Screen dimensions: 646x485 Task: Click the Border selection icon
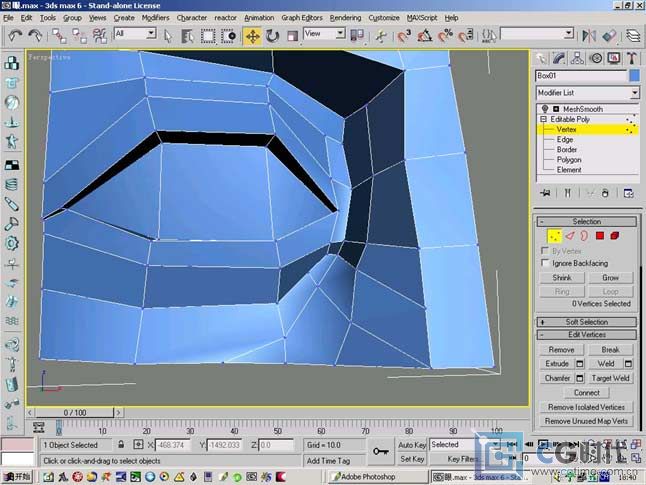[x=584, y=236]
